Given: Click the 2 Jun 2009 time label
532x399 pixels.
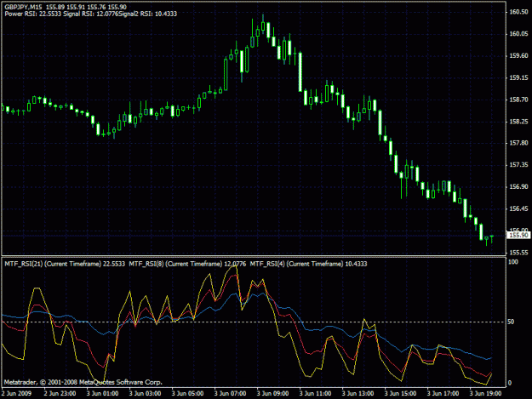Looking at the screenshot, I should pos(16,394).
